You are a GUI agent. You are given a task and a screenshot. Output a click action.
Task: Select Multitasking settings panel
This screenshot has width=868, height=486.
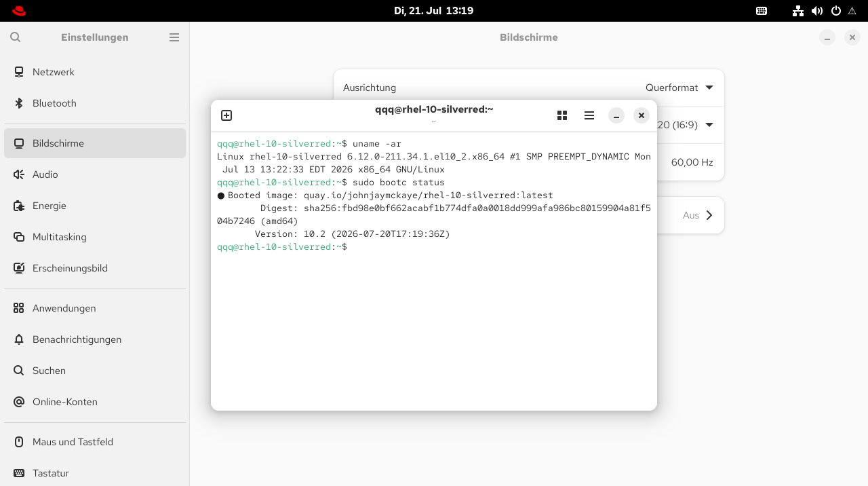click(x=95, y=237)
